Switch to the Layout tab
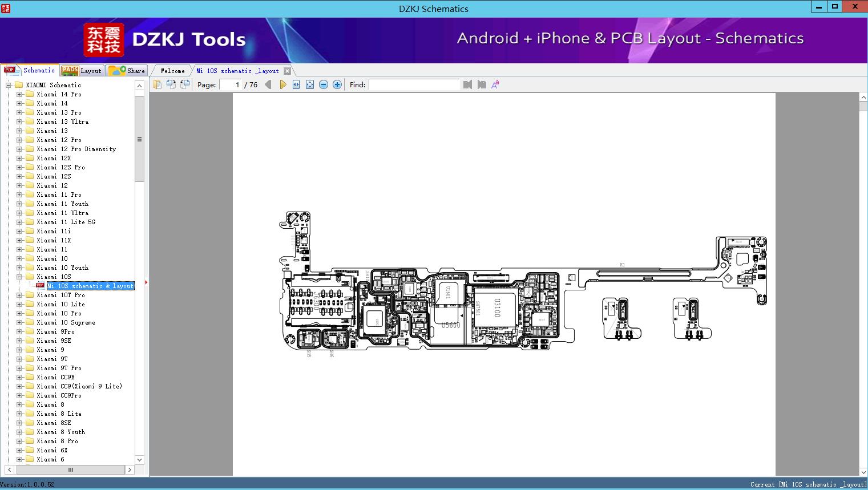Screen dimensions: 868x490 tap(82, 71)
